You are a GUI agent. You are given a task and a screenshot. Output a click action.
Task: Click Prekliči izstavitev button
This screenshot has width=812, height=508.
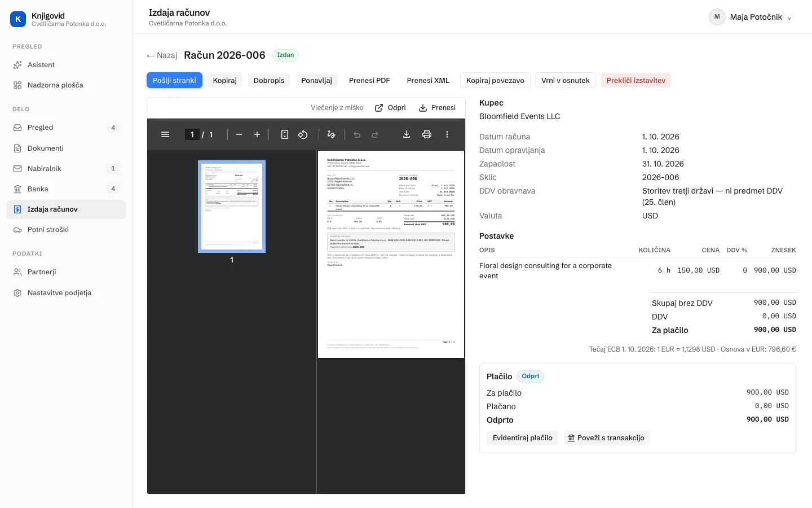pyautogui.click(x=636, y=81)
